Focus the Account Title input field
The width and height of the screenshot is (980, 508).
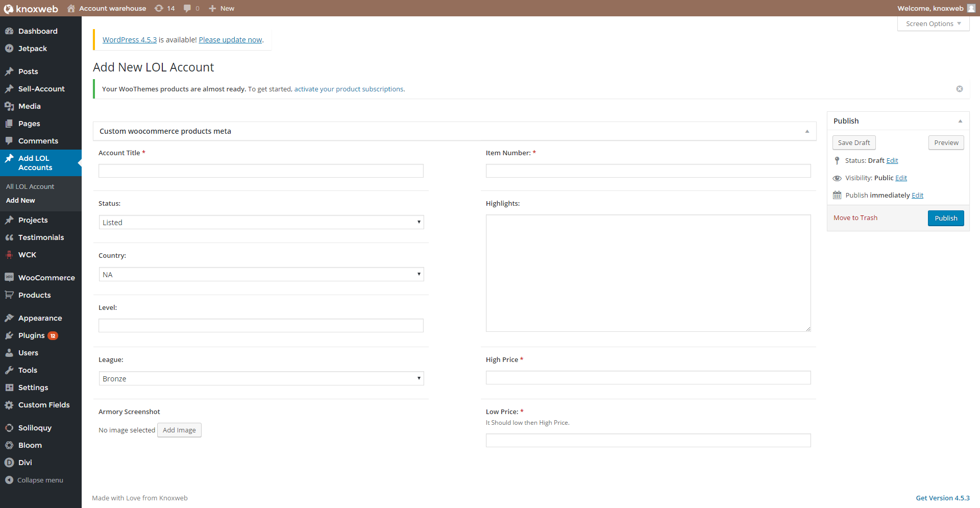click(261, 171)
